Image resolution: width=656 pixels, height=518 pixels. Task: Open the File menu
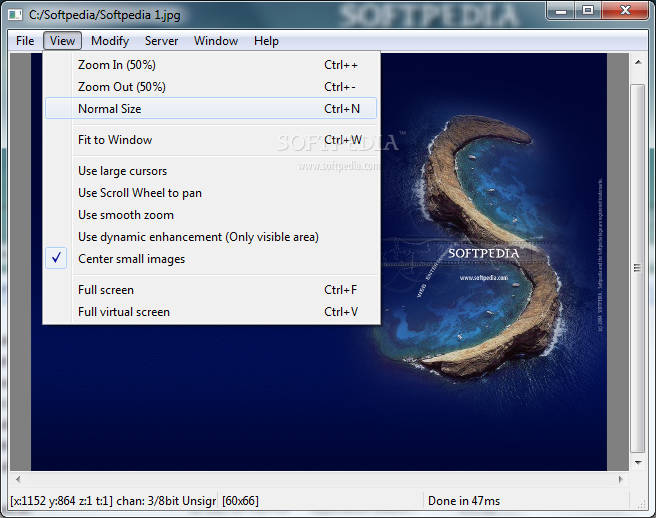(25, 41)
